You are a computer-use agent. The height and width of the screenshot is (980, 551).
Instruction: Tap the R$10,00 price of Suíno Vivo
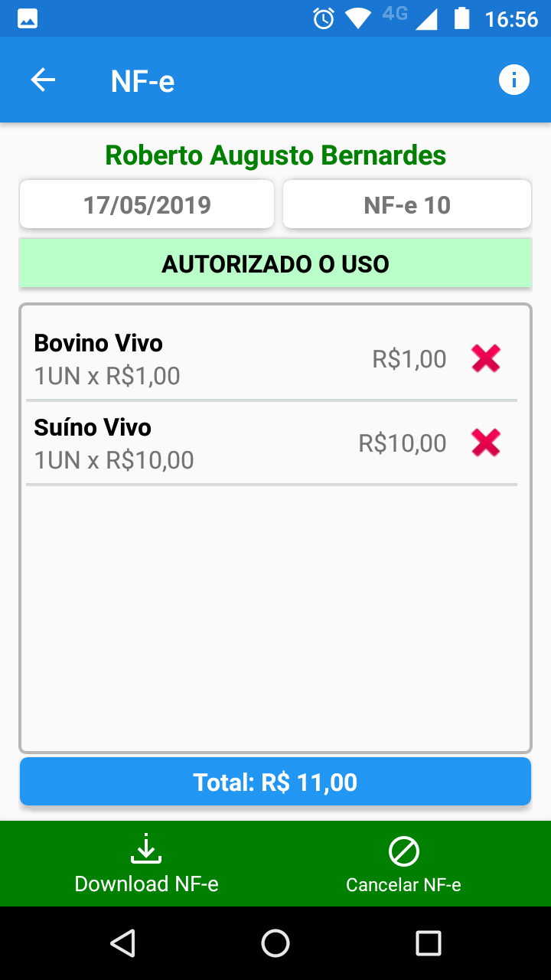coord(403,443)
